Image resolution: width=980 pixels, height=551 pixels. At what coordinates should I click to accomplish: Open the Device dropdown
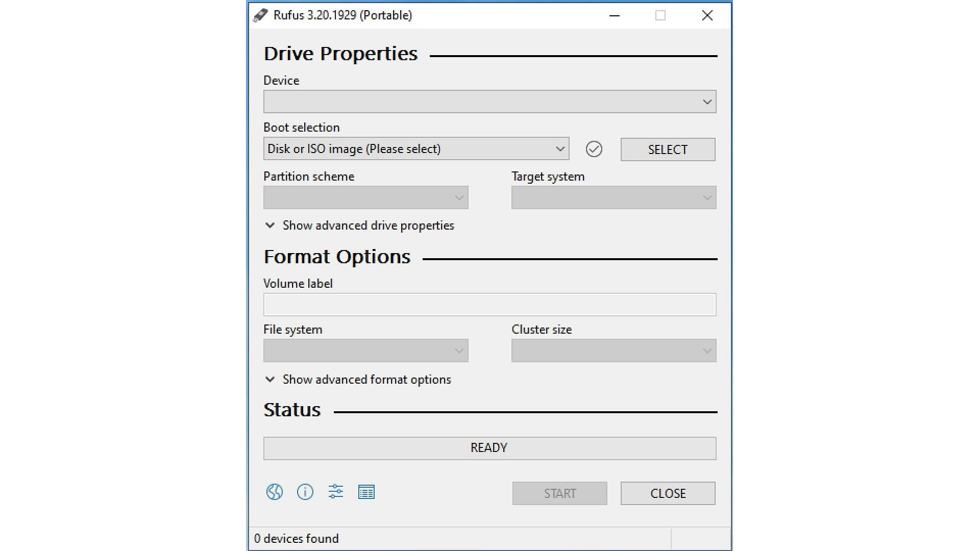(x=489, y=102)
